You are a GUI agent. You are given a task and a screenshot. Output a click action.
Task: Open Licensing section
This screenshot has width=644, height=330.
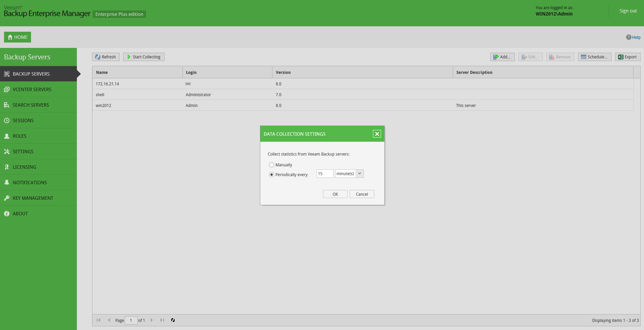point(38,167)
